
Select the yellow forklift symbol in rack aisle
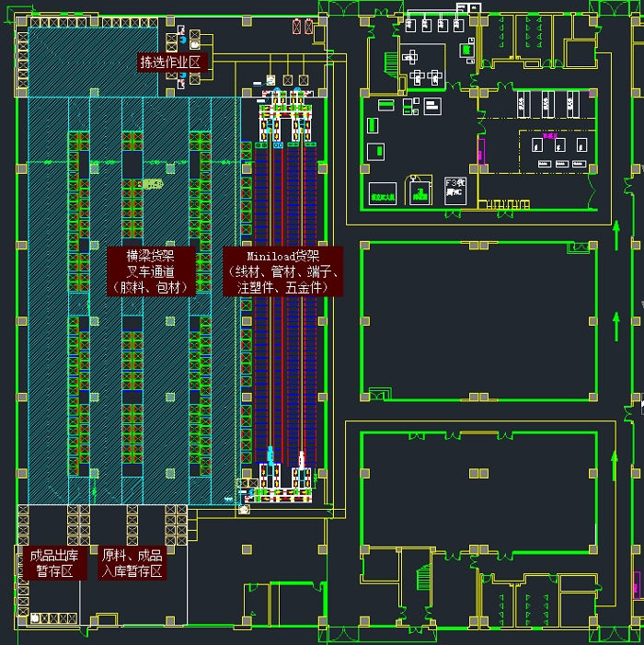coord(151,184)
